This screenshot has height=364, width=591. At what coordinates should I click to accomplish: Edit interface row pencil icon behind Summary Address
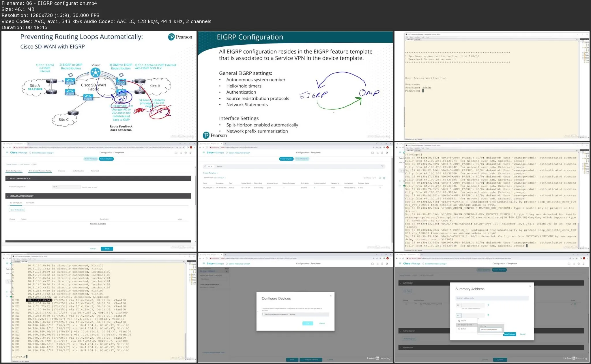pos(571,304)
